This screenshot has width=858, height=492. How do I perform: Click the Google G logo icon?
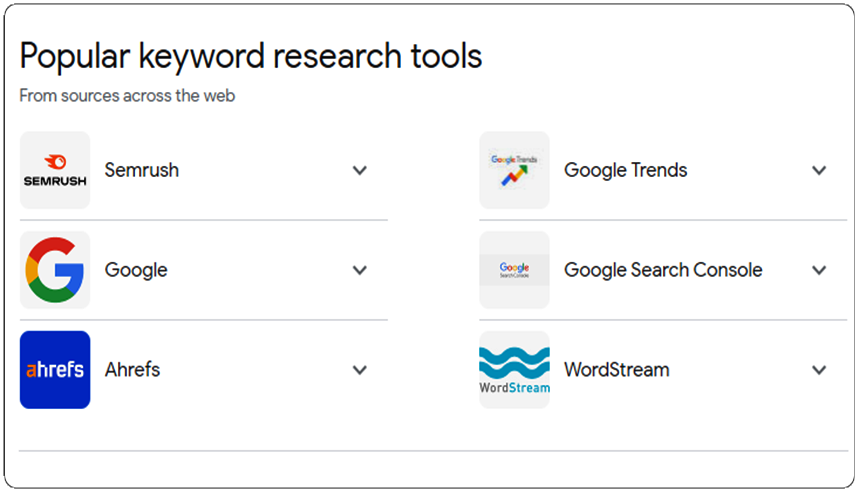tap(55, 270)
